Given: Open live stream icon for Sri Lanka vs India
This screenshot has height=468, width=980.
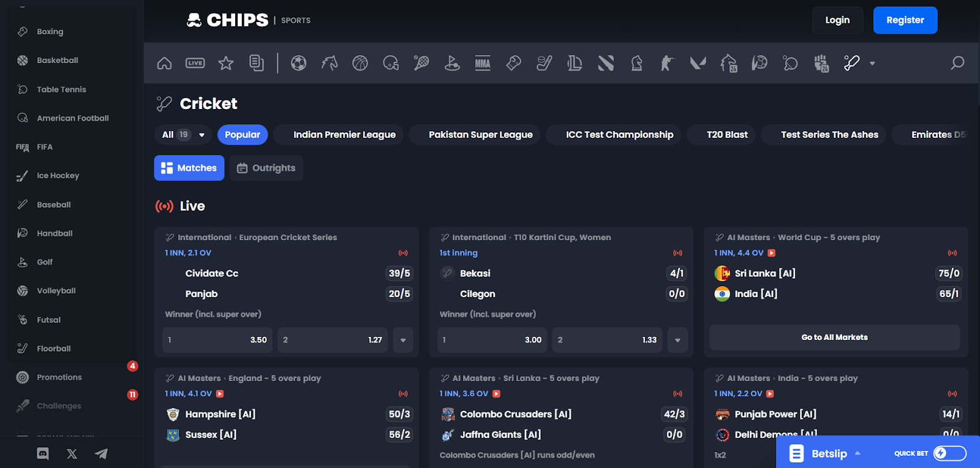Looking at the screenshot, I should click(x=772, y=253).
